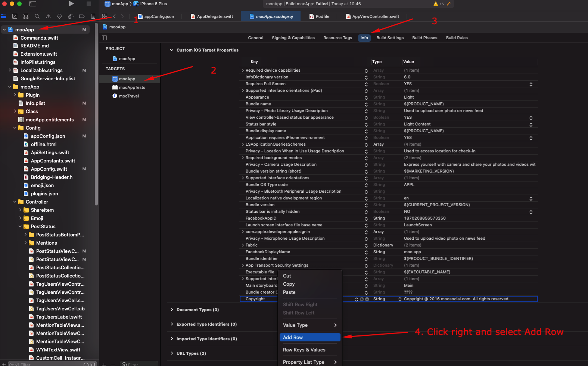588x366 pixels.
Task: Change the Status bar style value stepper
Action: pyautogui.click(x=531, y=124)
